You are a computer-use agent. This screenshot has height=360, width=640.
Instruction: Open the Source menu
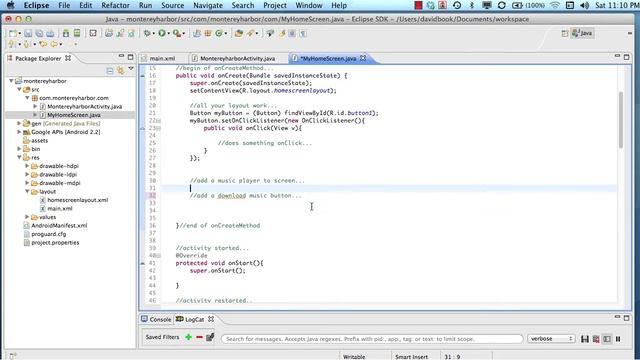[x=172, y=5]
